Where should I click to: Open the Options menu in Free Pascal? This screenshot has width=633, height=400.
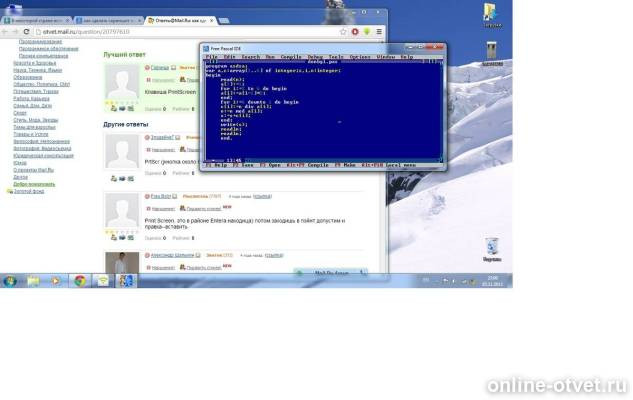[x=360, y=57]
